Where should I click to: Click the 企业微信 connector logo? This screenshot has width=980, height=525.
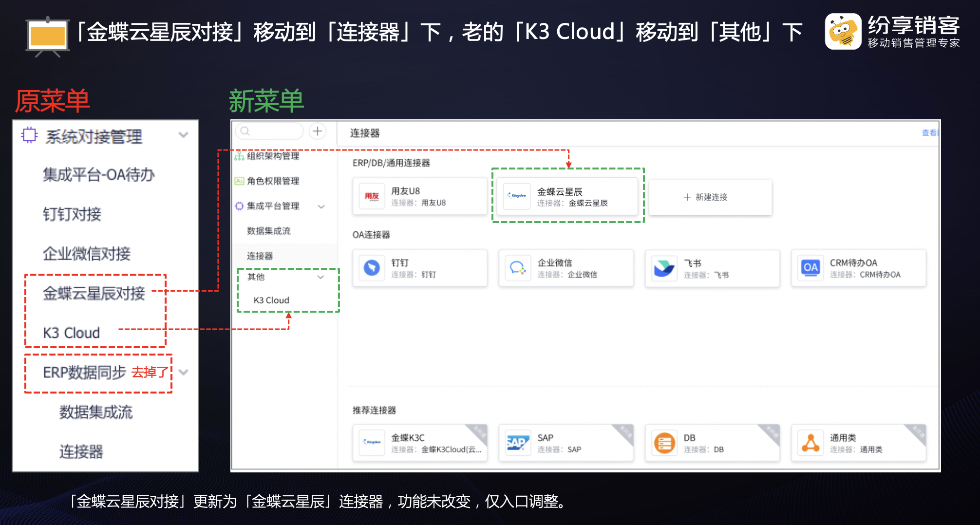517,268
